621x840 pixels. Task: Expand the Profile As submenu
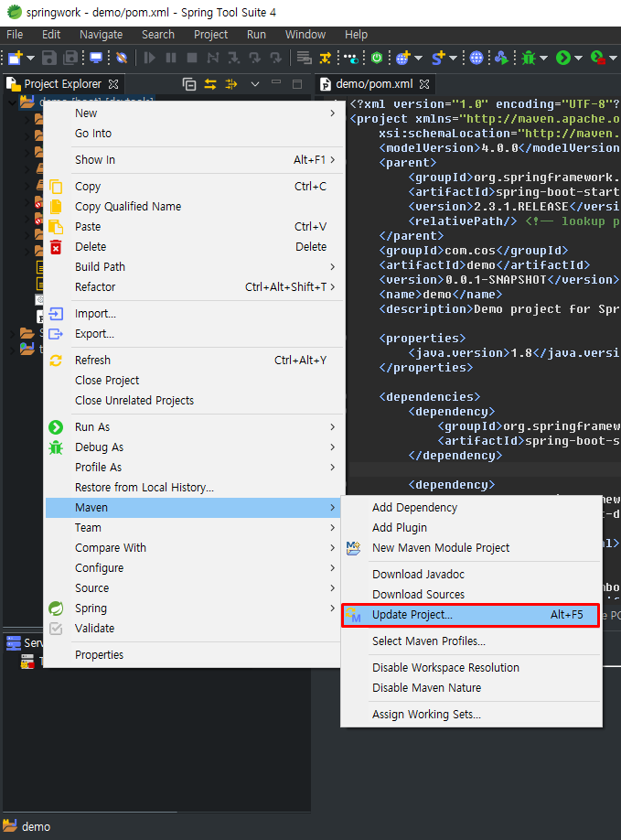[194, 468]
